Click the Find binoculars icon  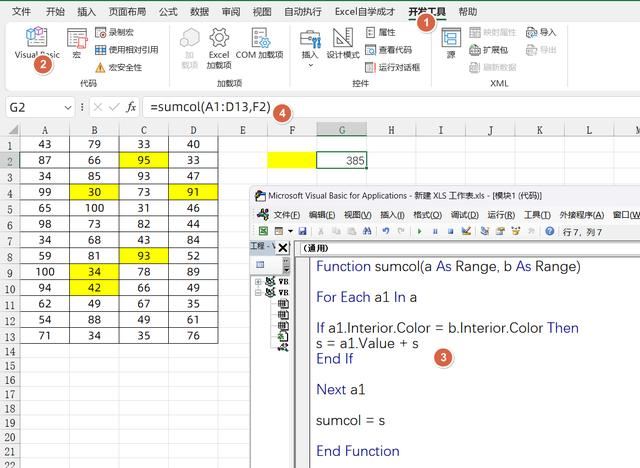[367, 231]
